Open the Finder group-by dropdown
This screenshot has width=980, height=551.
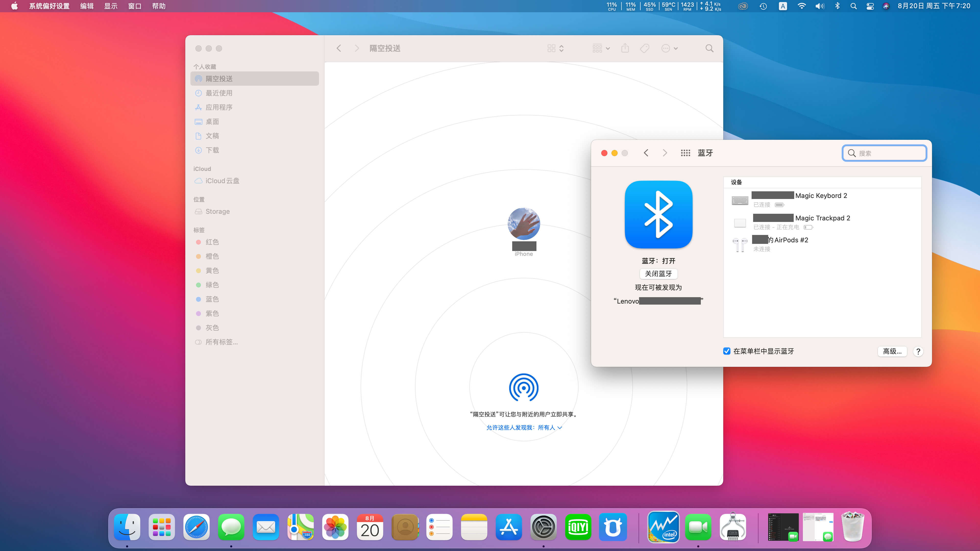pyautogui.click(x=601, y=48)
